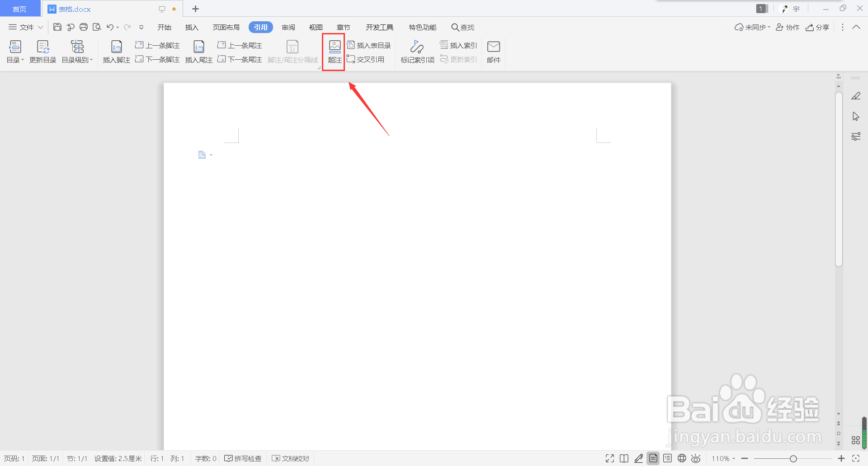Toggle page layout view icon

[x=653, y=458]
